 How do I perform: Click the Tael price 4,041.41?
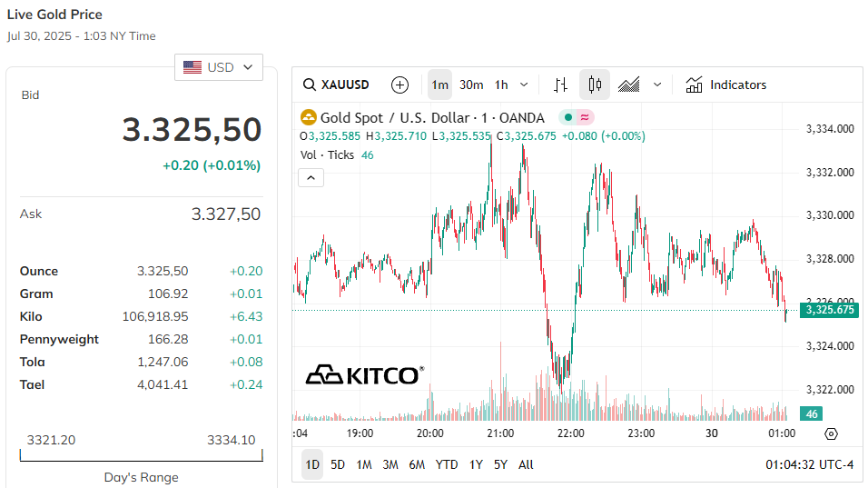click(x=163, y=384)
